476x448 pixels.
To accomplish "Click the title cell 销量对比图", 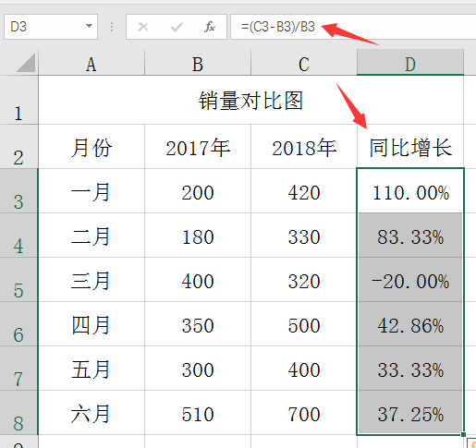I will coord(250,100).
